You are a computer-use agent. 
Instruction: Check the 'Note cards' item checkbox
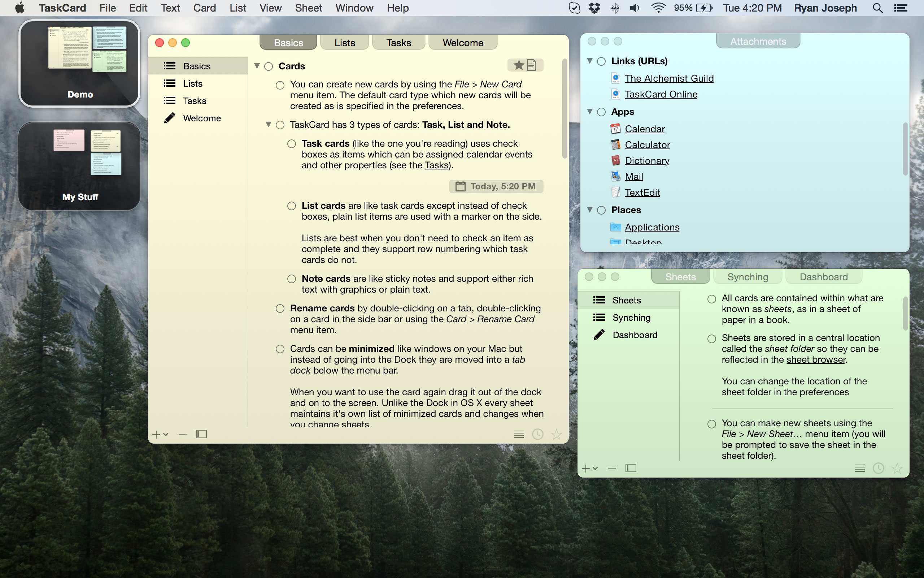point(292,279)
